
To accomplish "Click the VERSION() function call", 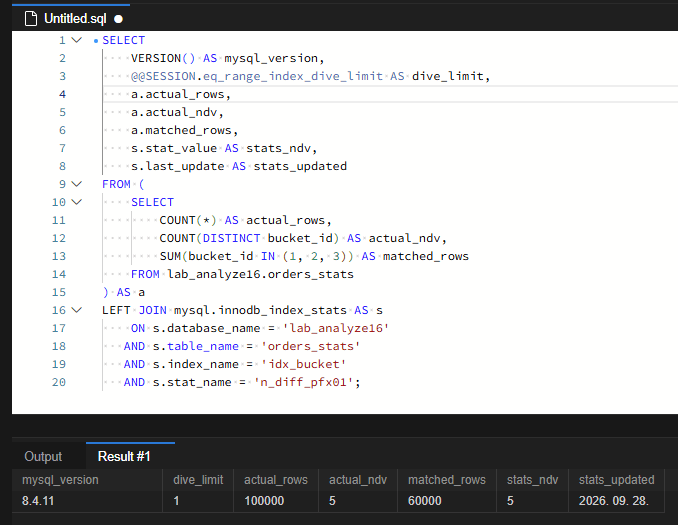I will (163, 58).
